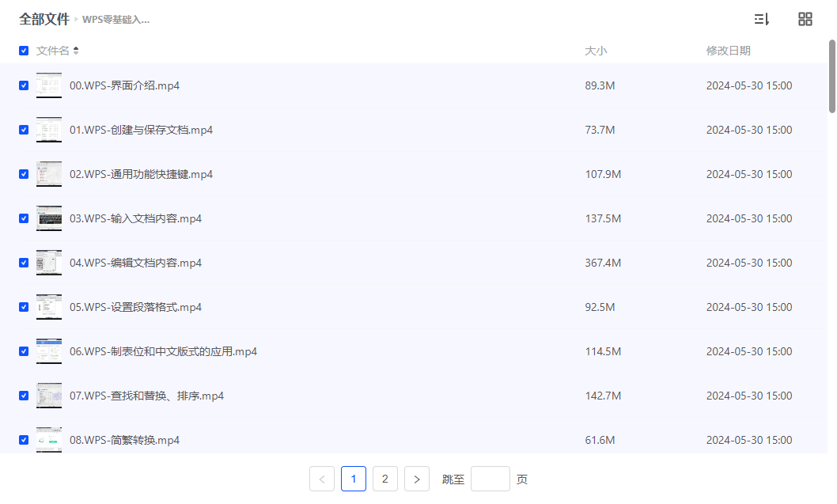Click the 89.3M size value
This screenshot has height=504, width=837.
600,85
